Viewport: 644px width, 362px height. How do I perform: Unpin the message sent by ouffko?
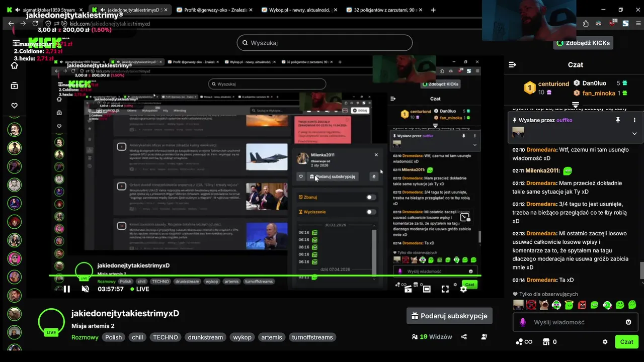618,120
